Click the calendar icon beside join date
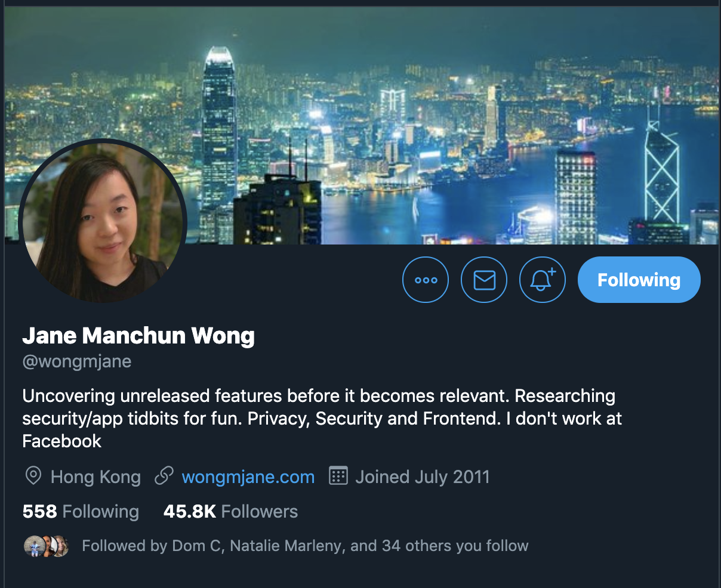 pyautogui.click(x=338, y=476)
